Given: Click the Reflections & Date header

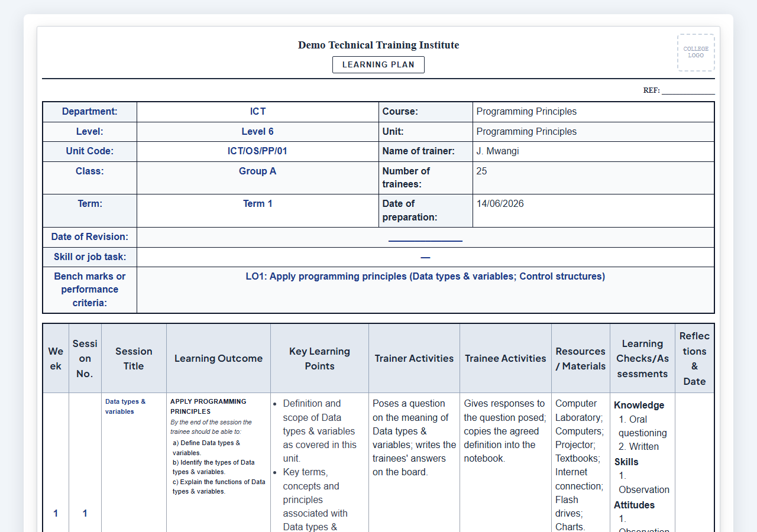Looking at the screenshot, I should tap(694, 358).
